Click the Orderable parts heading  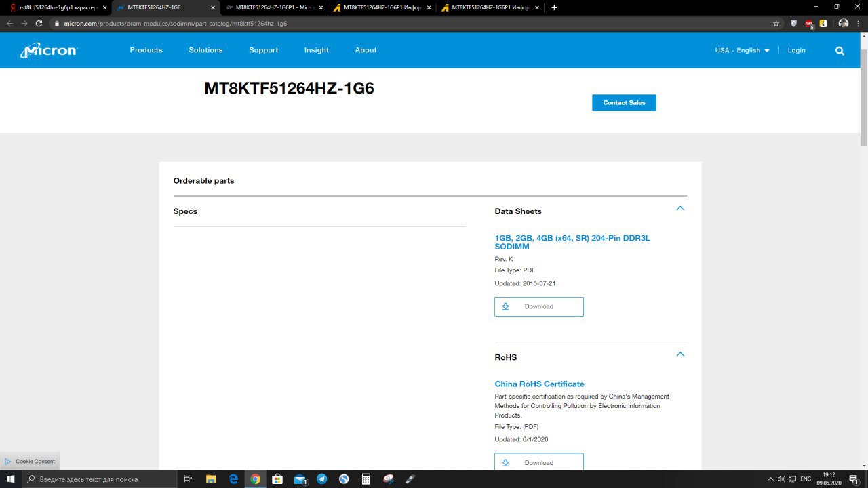tap(203, 181)
